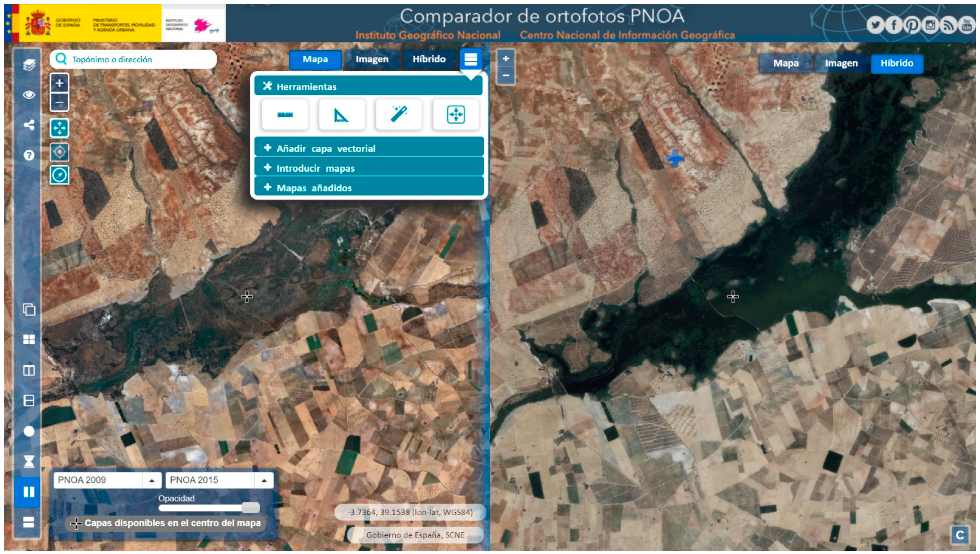
Task: Open the help question mark icon
Action: pos(29,155)
